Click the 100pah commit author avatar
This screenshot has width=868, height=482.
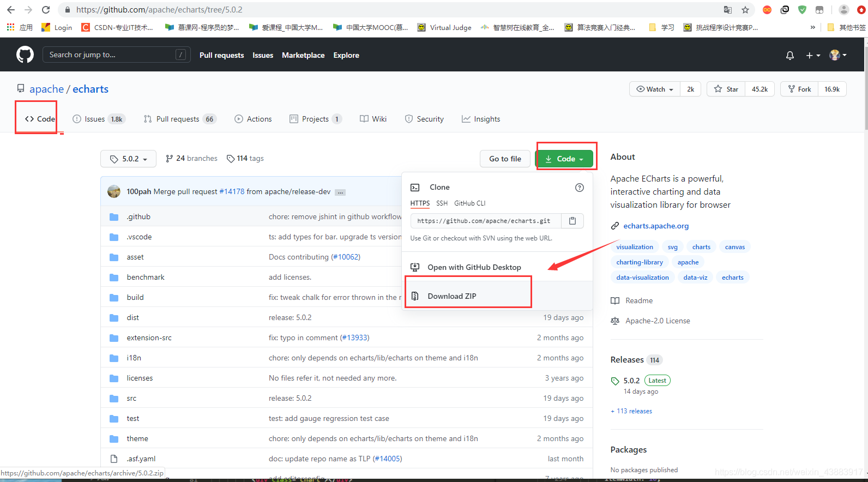click(114, 191)
